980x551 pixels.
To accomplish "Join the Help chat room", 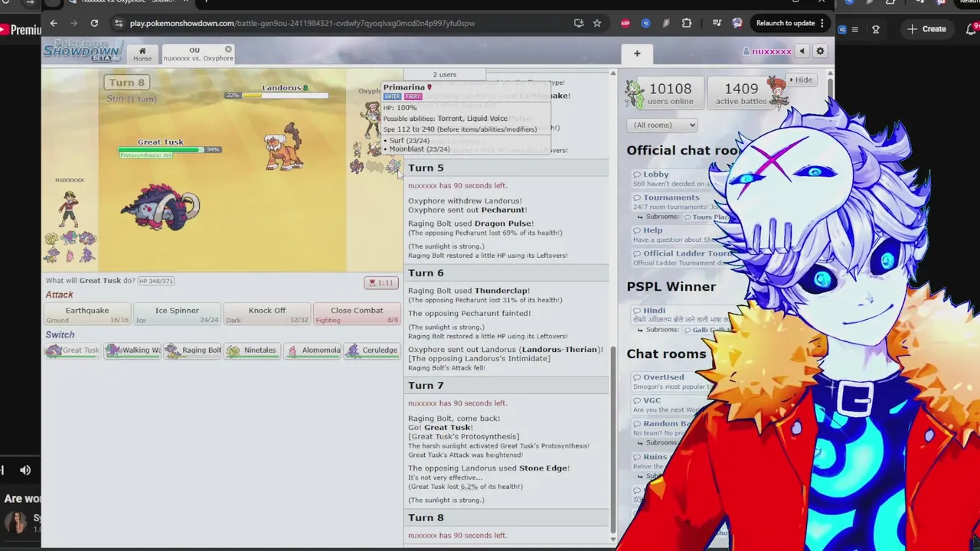I will (652, 230).
